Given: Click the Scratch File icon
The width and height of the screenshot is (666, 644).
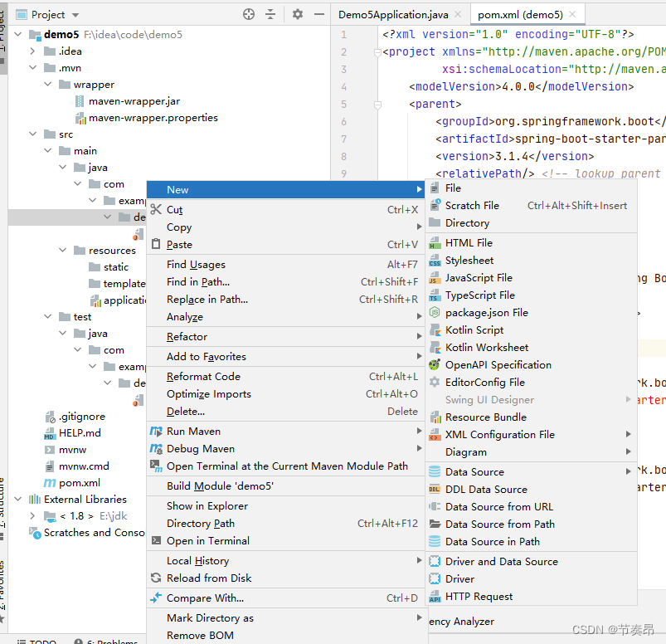Looking at the screenshot, I should pyautogui.click(x=435, y=205).
